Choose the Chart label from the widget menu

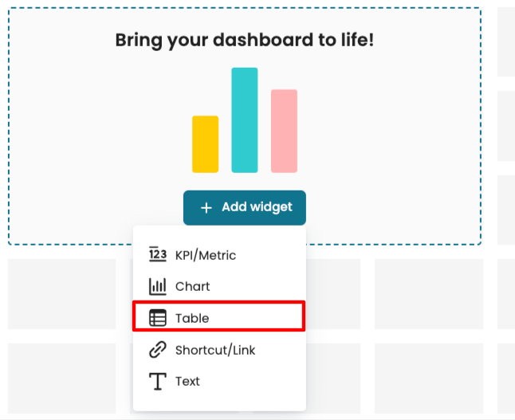click(x=193, y=286)
